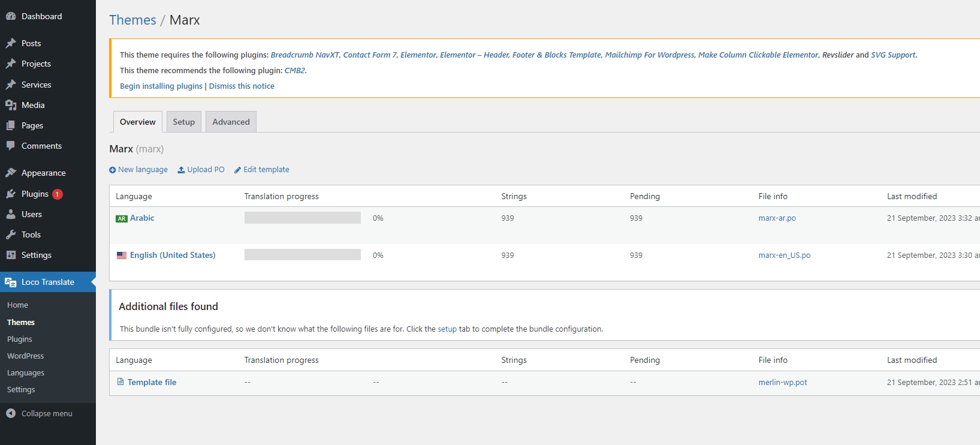Screen dimensions: 980x445
Task: Open the Advanced tab
Action: coord(231,122)
